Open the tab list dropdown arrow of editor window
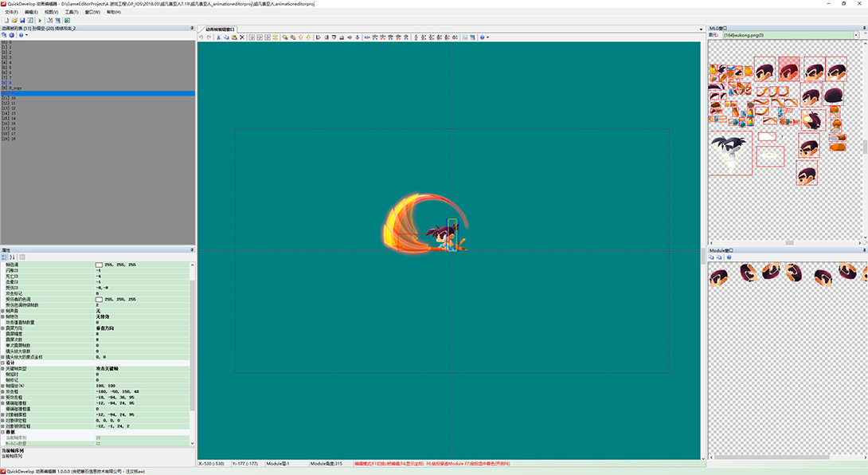Viewport: 868px width, 475px height. point(701,29)
